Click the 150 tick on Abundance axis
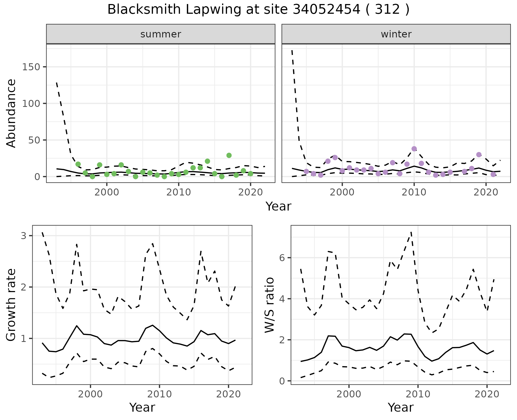The width and height of the screenshot is (517, 420). click(31, 67)
